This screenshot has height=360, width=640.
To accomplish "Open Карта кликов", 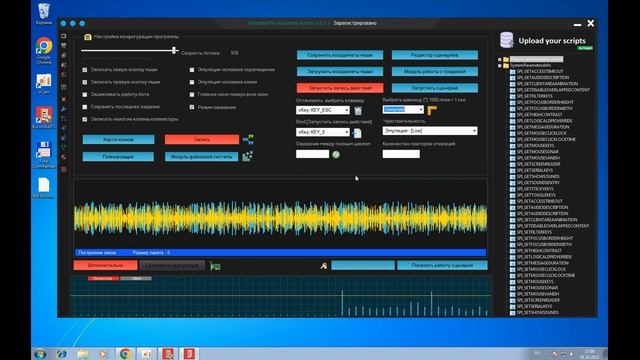I will pos(118,140).
